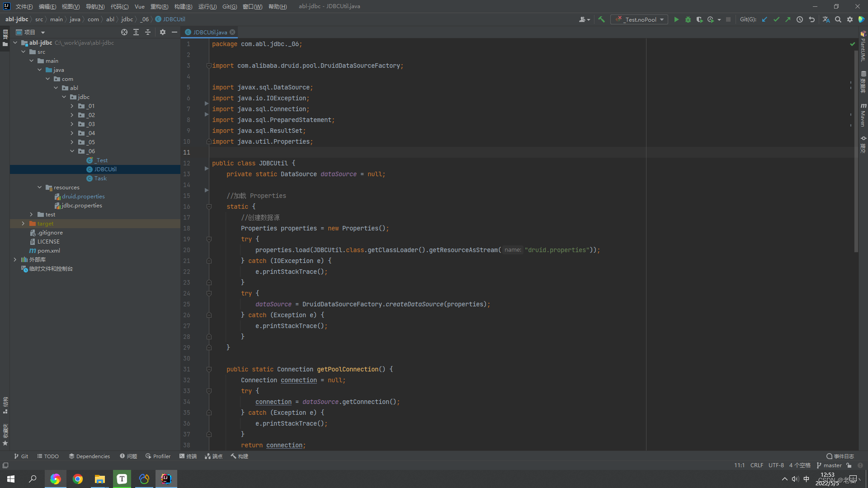868x488 pixels.
Task: Expand the target folder
Action: coord(23,223)
